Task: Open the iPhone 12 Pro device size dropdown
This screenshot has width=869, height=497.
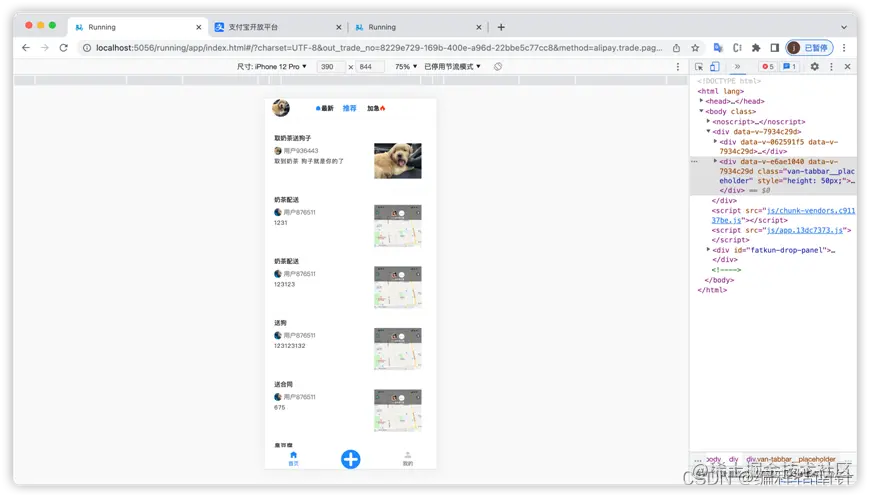Action: tap(272, 66)
